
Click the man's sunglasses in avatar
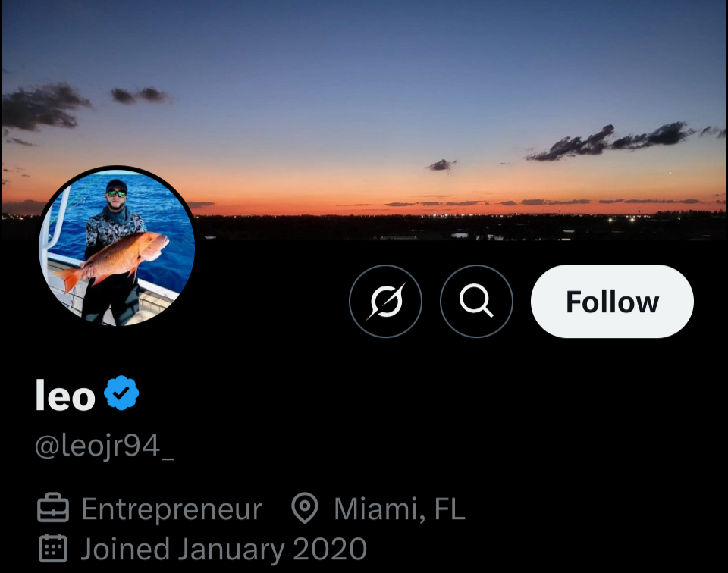[x=116, y=194]
